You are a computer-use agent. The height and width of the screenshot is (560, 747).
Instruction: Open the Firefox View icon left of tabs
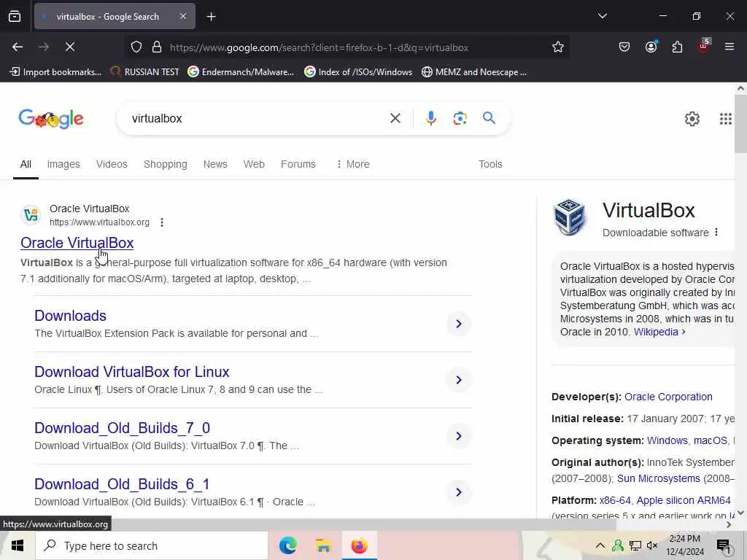(x=15, y=16)
